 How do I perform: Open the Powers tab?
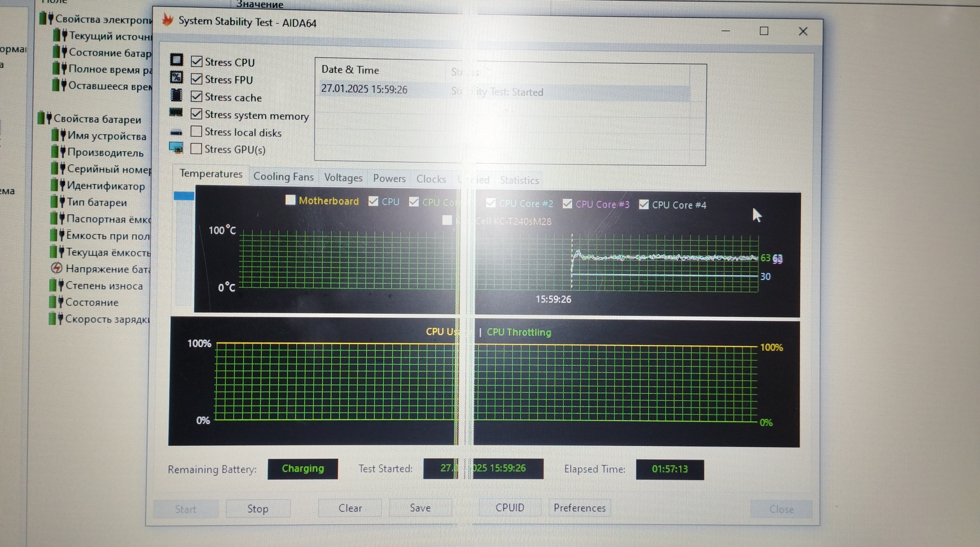389,178
